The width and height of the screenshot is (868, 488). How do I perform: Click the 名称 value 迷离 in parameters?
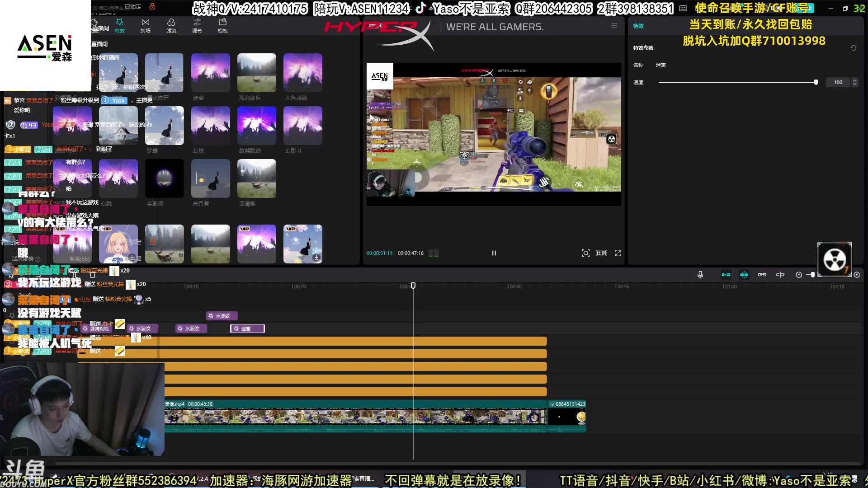click(661, 65)
